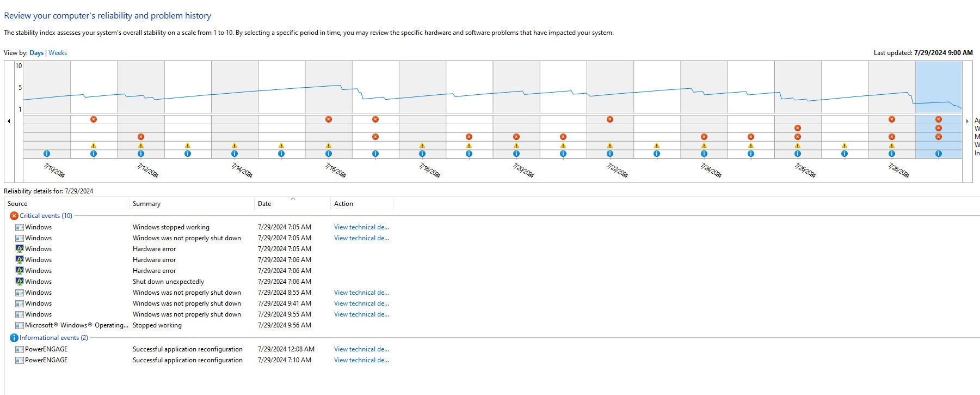
Task: Click the top critical error icon on 7/16/2024
Action: point(329,119)
